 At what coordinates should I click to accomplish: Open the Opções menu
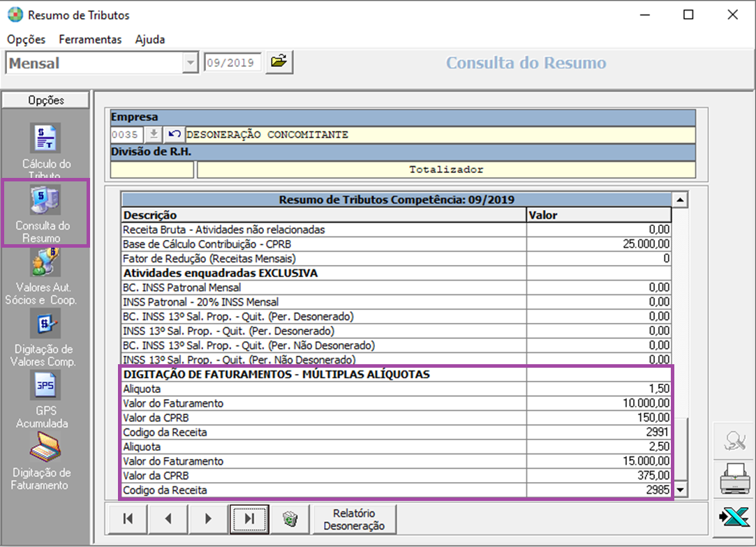pos(26,40)
